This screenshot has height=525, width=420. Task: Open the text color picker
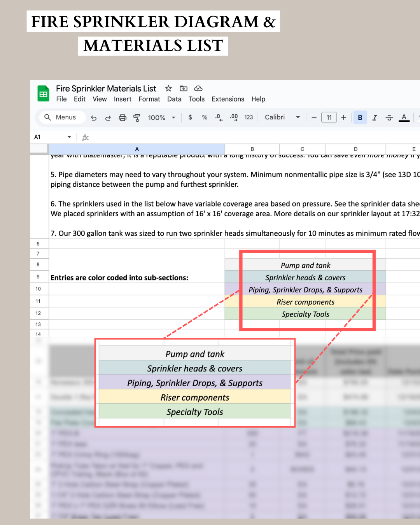click(404, 117)
